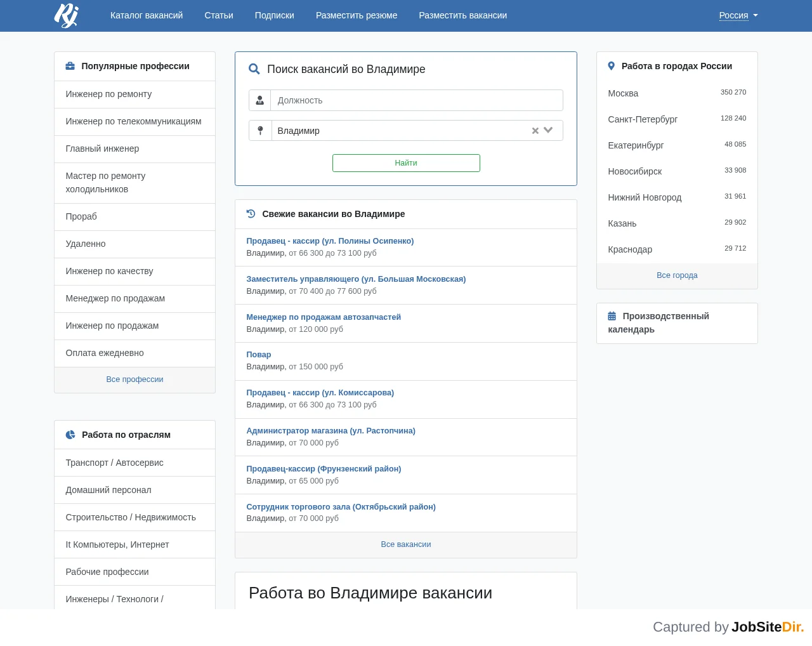Click Все города link
The height and width of the screenshot is (646, 812).
tap(677, 275)
